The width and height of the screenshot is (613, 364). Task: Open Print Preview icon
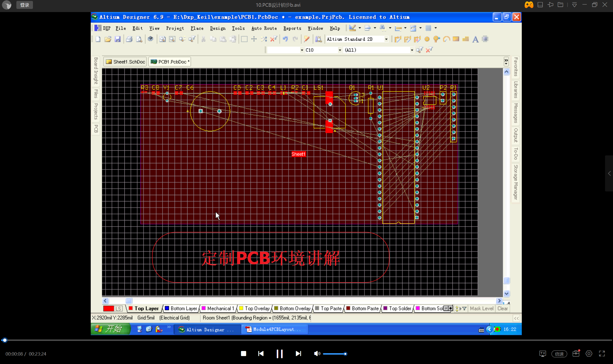tap(139, 39)
